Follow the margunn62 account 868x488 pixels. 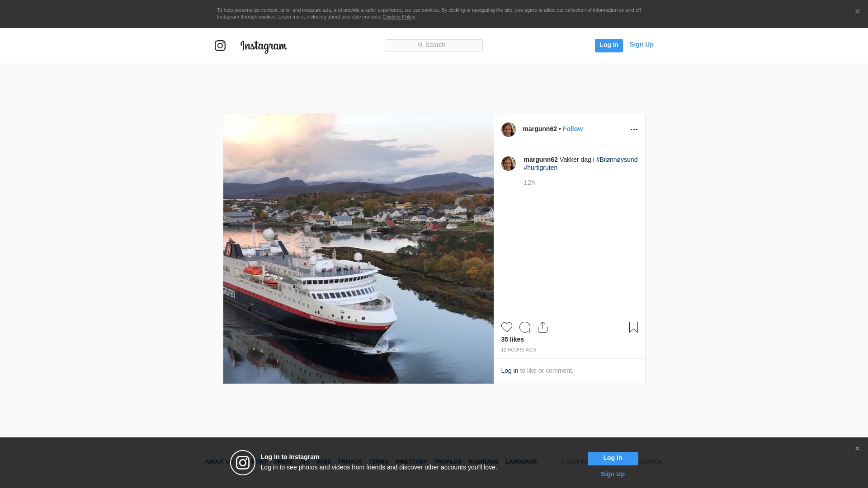click(x=572, y=129)
